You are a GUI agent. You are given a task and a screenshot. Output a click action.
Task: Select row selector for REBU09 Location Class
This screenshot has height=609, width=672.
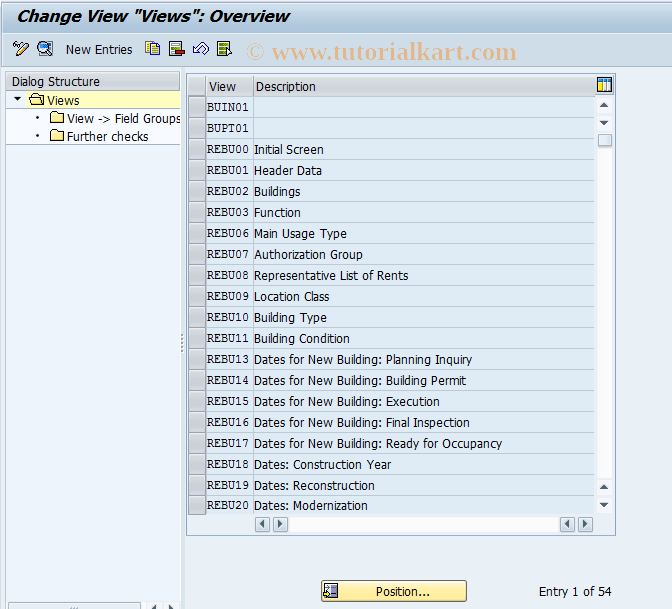point(197,296)
